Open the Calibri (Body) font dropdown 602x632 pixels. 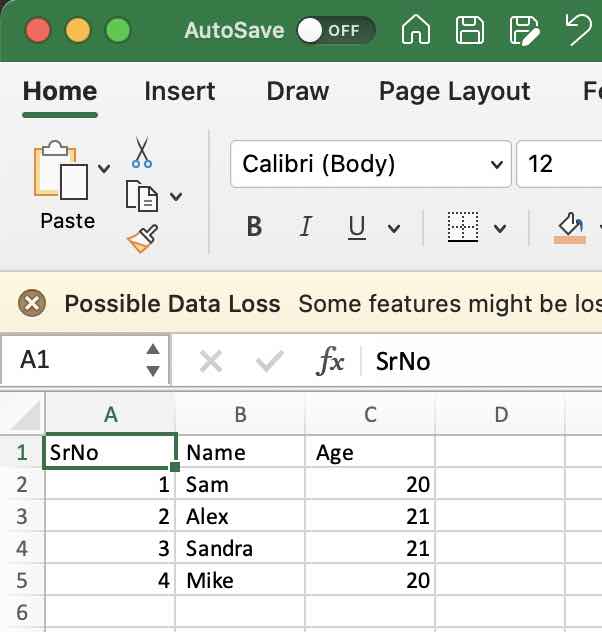click(496, 164)
